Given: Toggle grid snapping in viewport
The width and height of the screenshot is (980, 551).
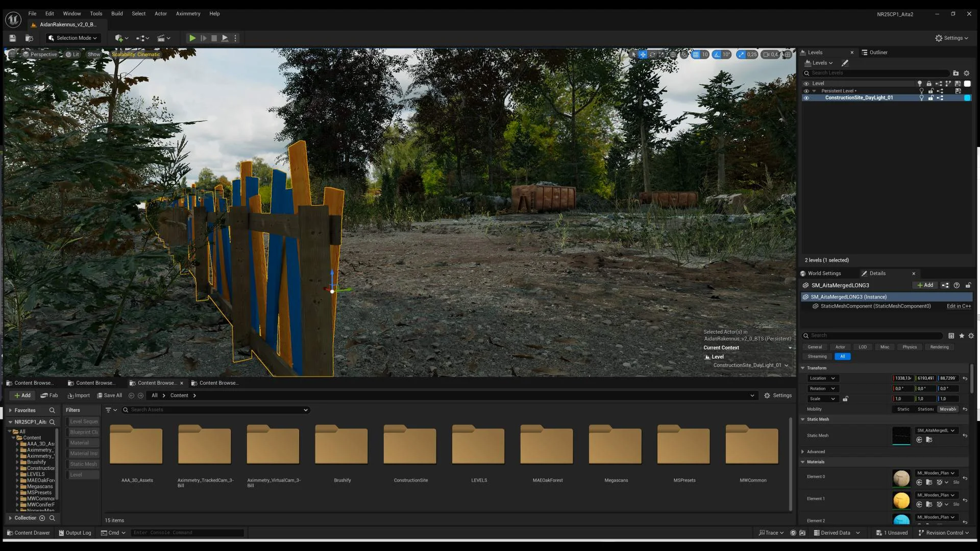Looking at the screenshot, I should click(695, 55).
